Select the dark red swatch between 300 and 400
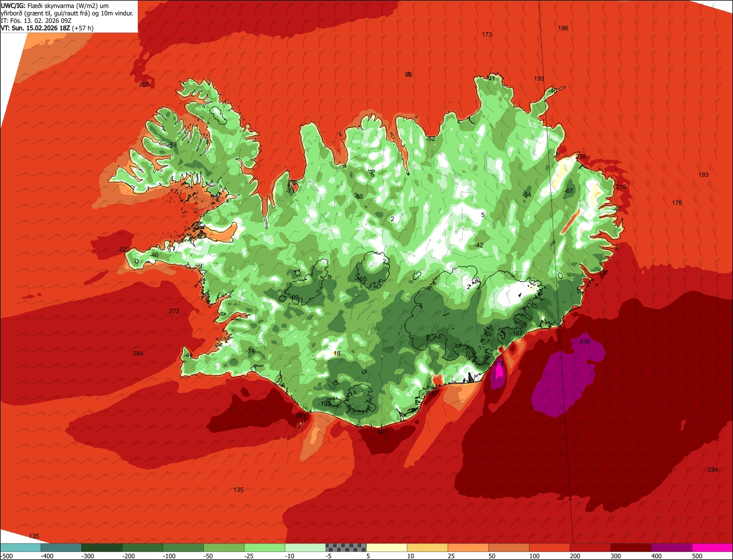 click(x=631, y=547)
